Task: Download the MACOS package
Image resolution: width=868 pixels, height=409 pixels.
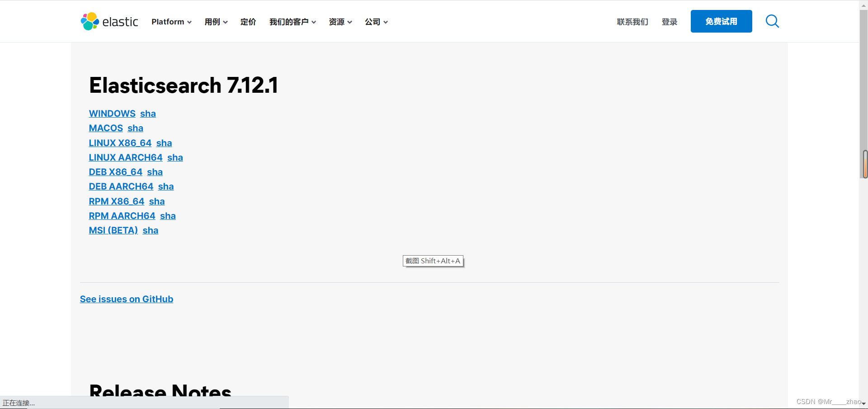Action: [106, 128]
